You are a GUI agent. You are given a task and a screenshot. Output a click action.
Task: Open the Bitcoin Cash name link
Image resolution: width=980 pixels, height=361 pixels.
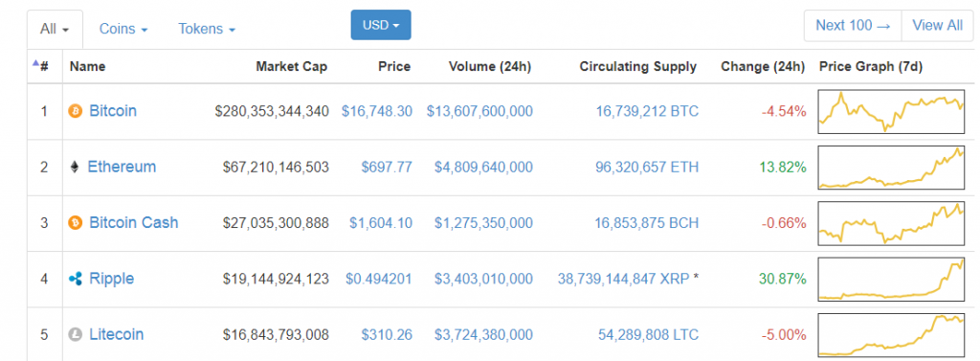[x=134, y=223]
